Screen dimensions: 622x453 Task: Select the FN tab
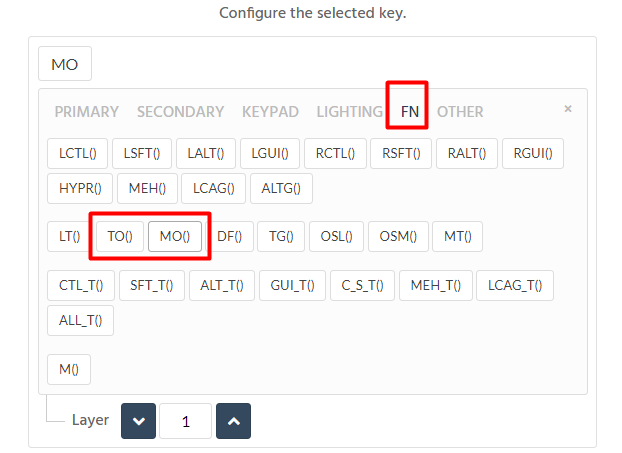click(x=410, y=112)
